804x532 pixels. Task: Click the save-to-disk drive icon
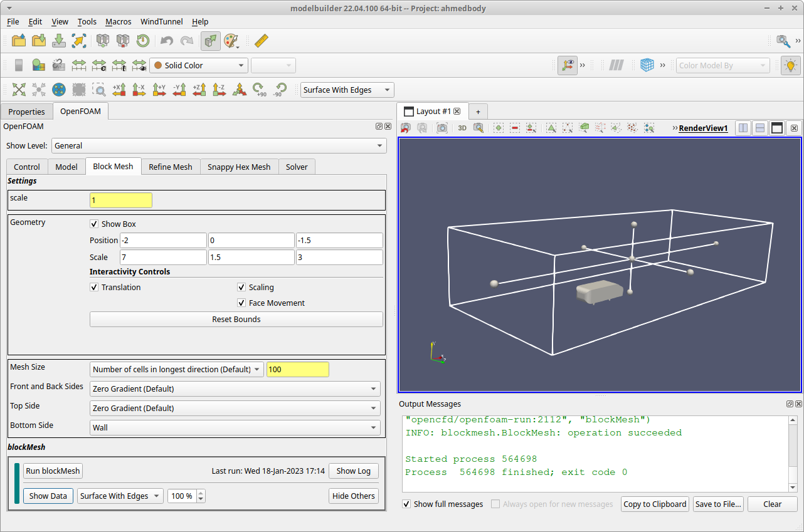[x=59, y=41]
